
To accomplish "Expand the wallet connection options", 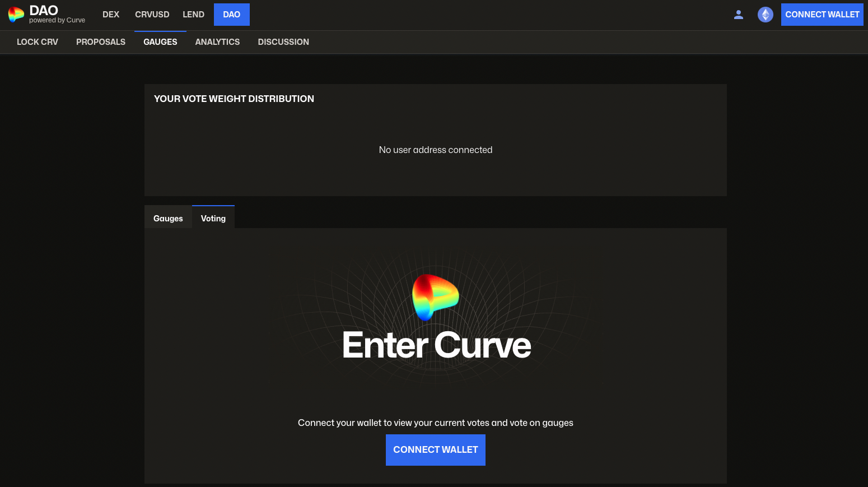I will point(822,14).
